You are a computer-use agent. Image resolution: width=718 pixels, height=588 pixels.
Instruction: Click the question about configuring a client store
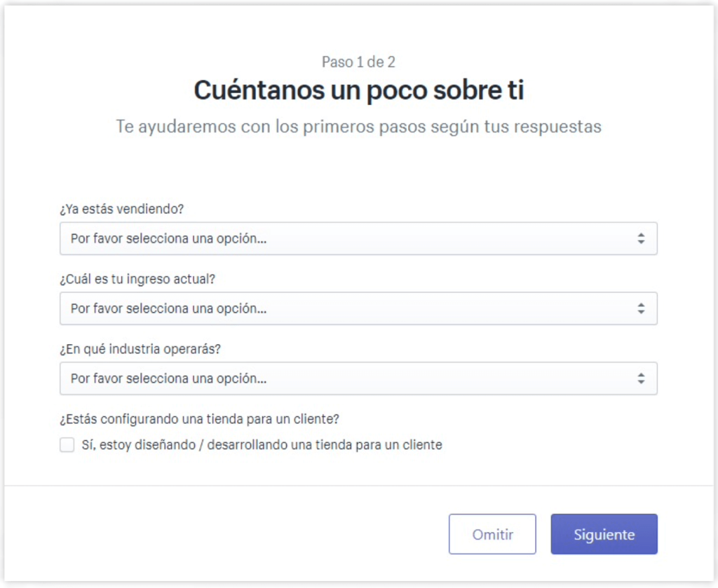click(198, 418)
